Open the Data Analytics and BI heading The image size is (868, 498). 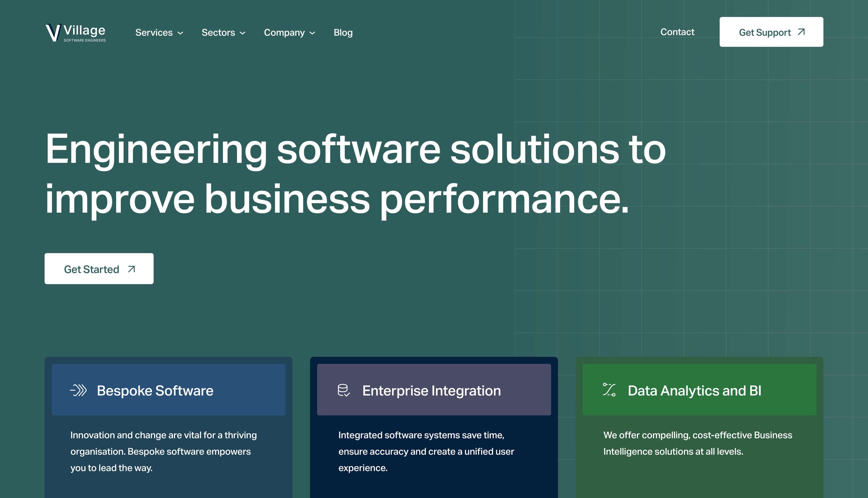(694, 391)
